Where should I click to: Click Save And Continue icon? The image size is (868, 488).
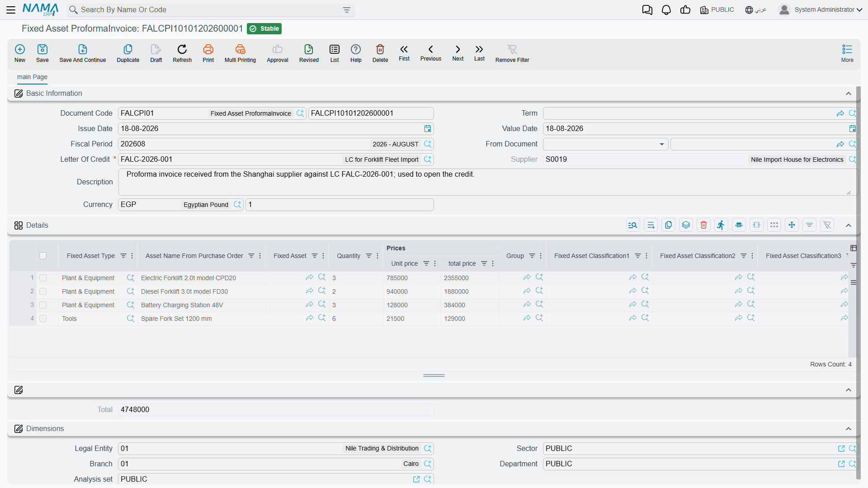83,53
